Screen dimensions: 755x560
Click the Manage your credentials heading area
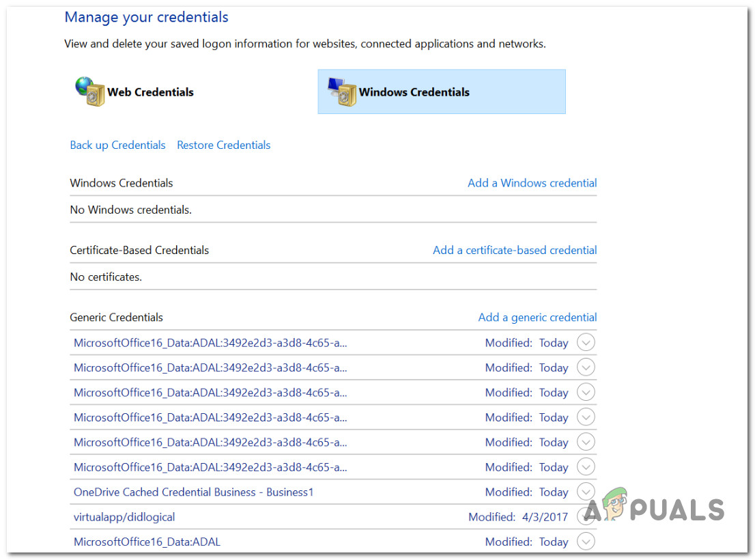tap(145, 17)
